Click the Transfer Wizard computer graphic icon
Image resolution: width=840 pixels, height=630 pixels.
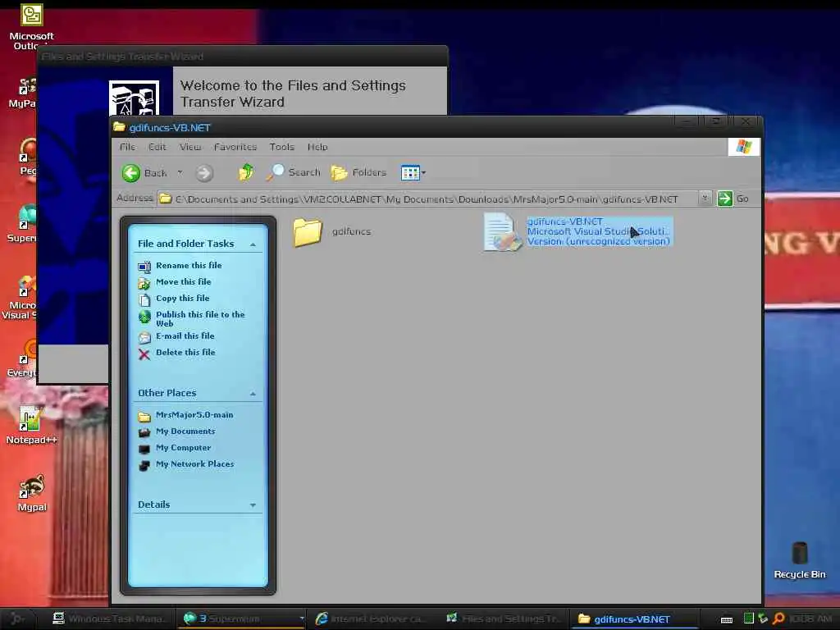click(x=134, y=98)
